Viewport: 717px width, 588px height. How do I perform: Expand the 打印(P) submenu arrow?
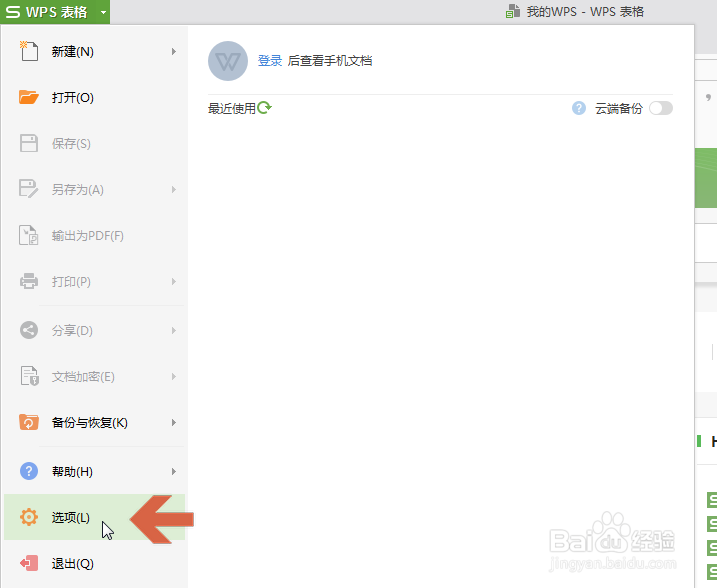click(x=174, y=281)
